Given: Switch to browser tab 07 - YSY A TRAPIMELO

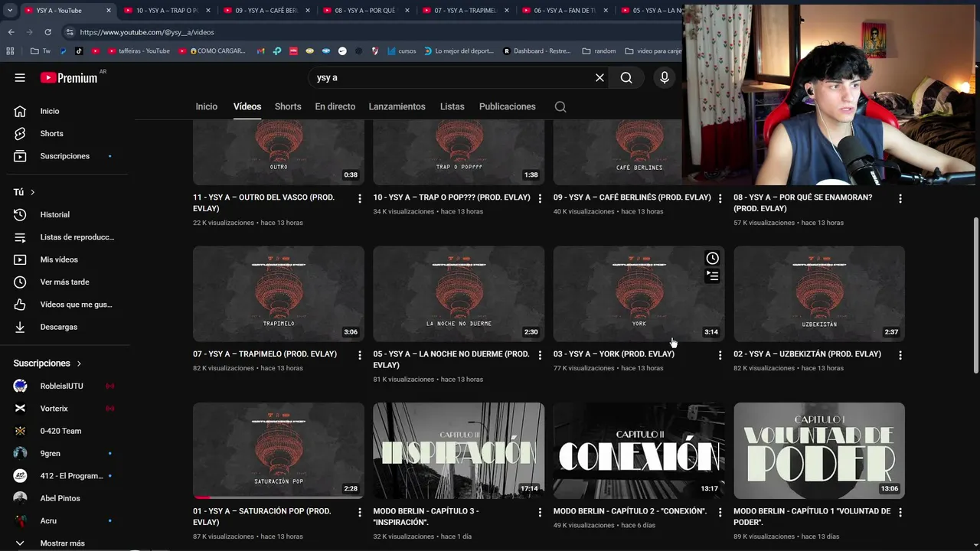Looking at the screenshot, I should (465, 11).
